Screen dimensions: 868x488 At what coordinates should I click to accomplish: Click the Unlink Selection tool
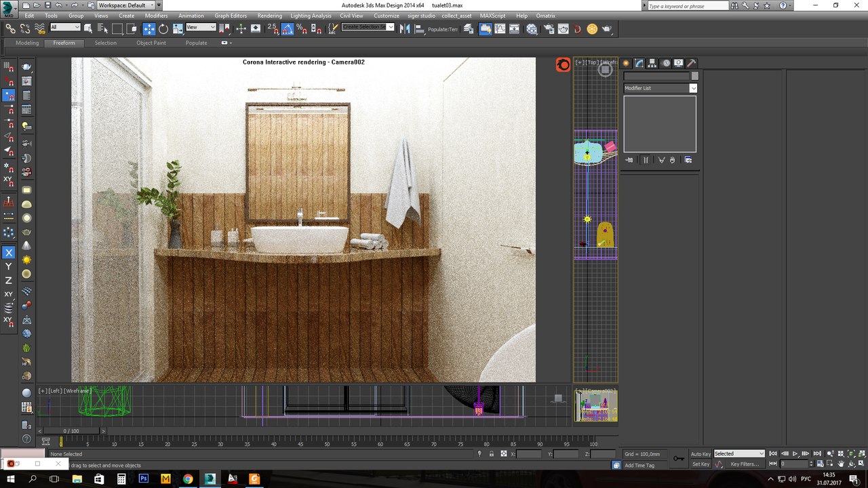(x=25, y=28)
